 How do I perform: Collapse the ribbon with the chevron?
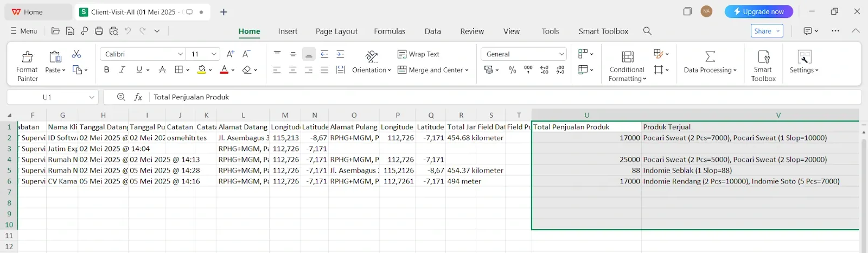[x=856, y=31]
